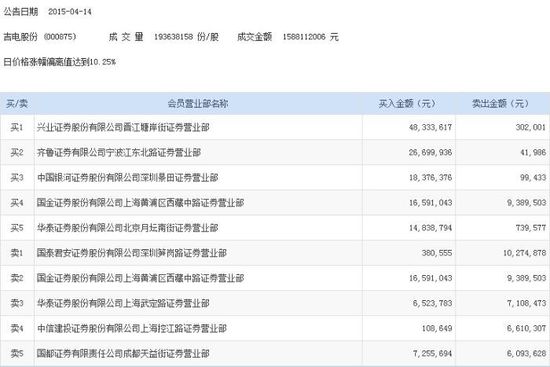Select buy amount 18,376,376
The height and width of the screenshot is (367, 550).
[x=430, y=178]
